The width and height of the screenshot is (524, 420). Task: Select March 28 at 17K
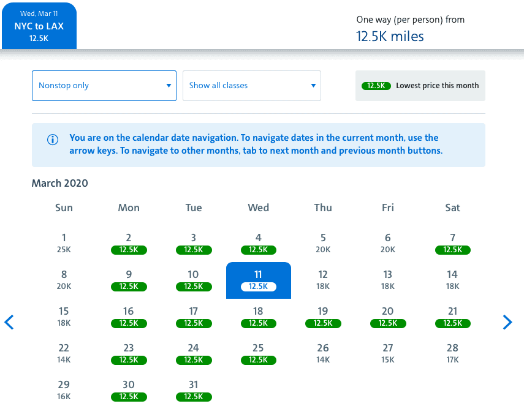[452, 354]
